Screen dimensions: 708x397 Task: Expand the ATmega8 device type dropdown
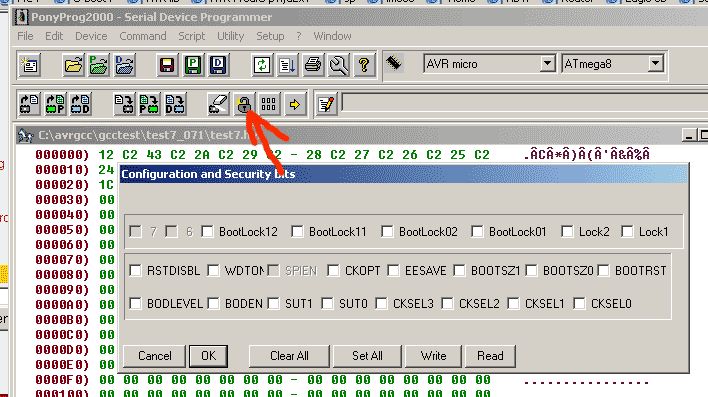coord(656,64)
